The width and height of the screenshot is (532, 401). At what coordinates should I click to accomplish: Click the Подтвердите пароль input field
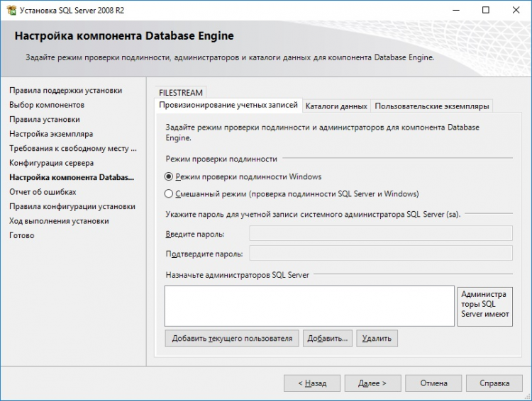(381, 253)
